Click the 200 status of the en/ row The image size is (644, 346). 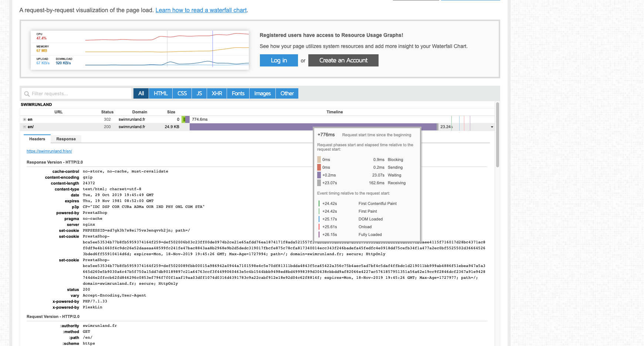(107, 127)
